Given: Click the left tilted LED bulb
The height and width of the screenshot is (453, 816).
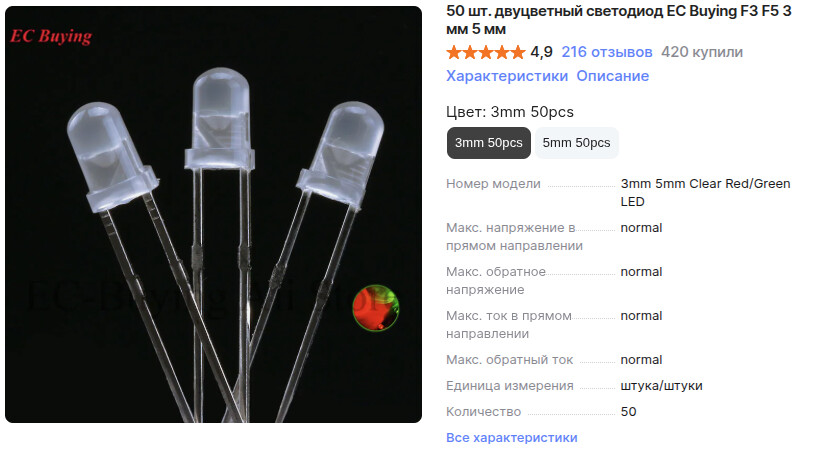Looking at the screenshot, I should pos(112,156).
